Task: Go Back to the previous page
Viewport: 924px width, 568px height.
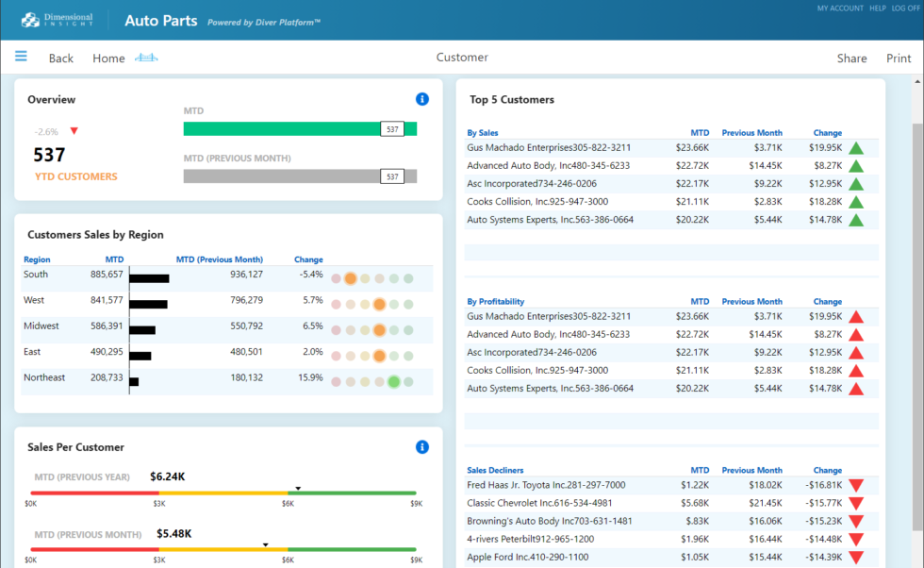Action: click(60, 58)
